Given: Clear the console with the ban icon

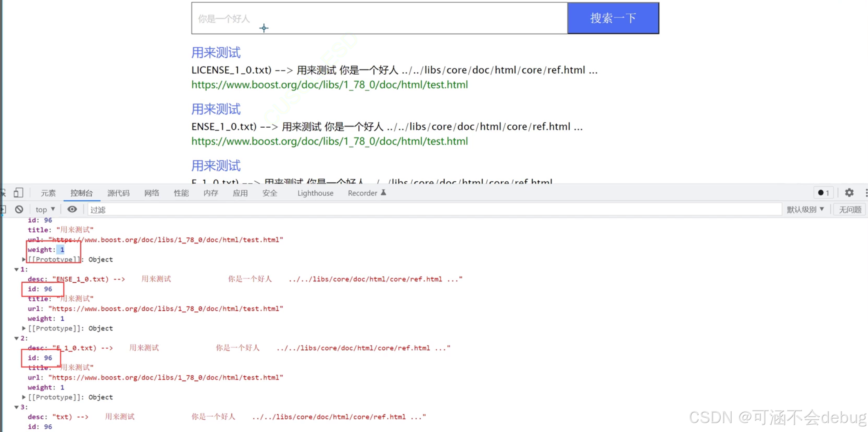Looking at the screenshot, I should click(19, 209).
